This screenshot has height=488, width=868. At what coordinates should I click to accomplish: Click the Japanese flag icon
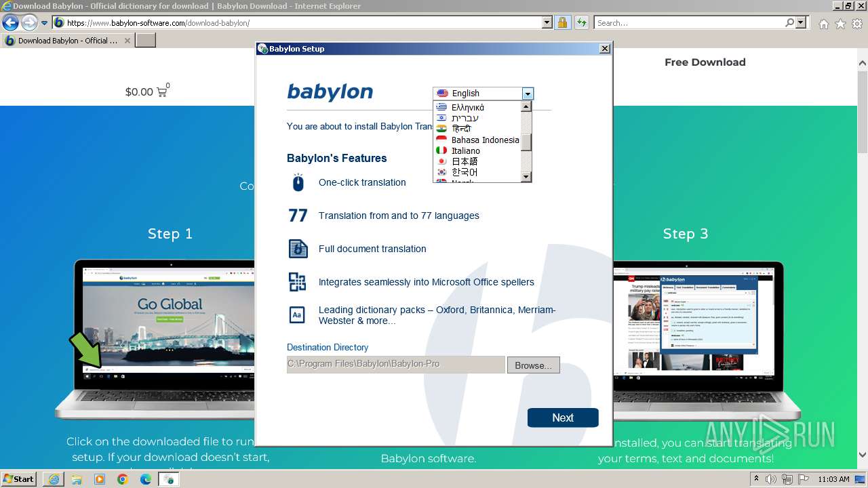click(441, 161)
